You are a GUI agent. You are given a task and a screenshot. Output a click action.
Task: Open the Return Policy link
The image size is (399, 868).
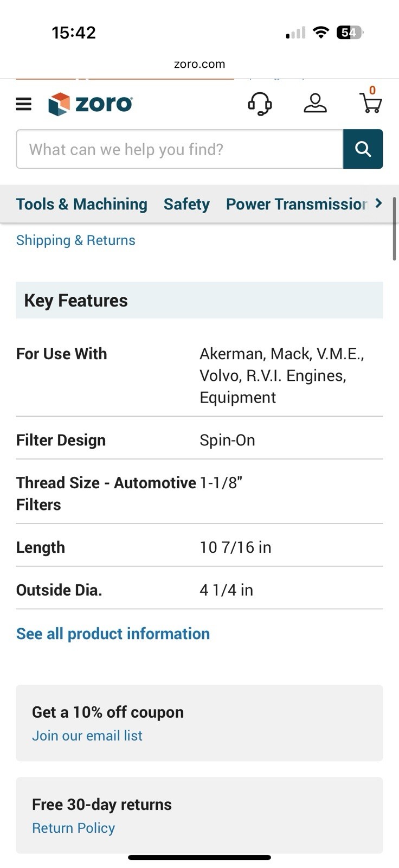[74, 828]
